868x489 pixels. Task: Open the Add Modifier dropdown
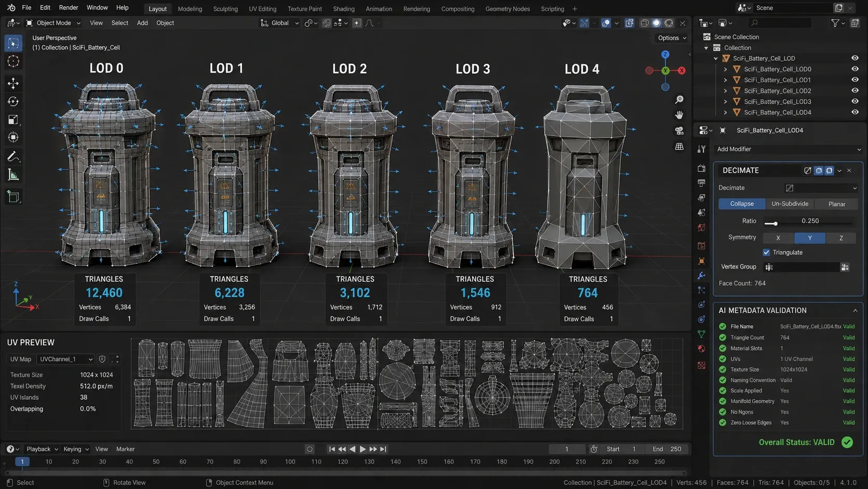point(788,149)
